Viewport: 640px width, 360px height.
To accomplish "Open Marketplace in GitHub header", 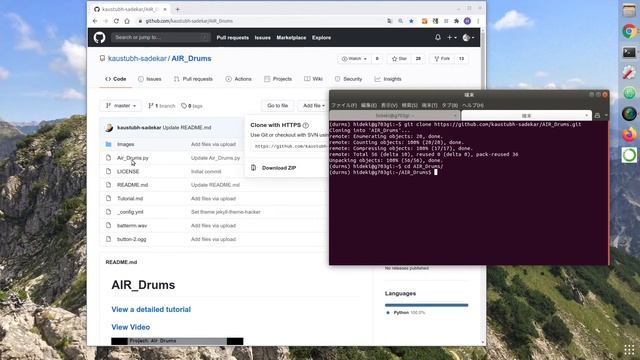I will (291, 38).
